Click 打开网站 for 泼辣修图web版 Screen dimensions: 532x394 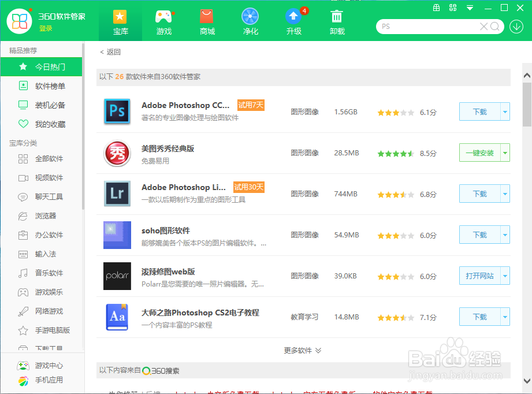[480, 276]
